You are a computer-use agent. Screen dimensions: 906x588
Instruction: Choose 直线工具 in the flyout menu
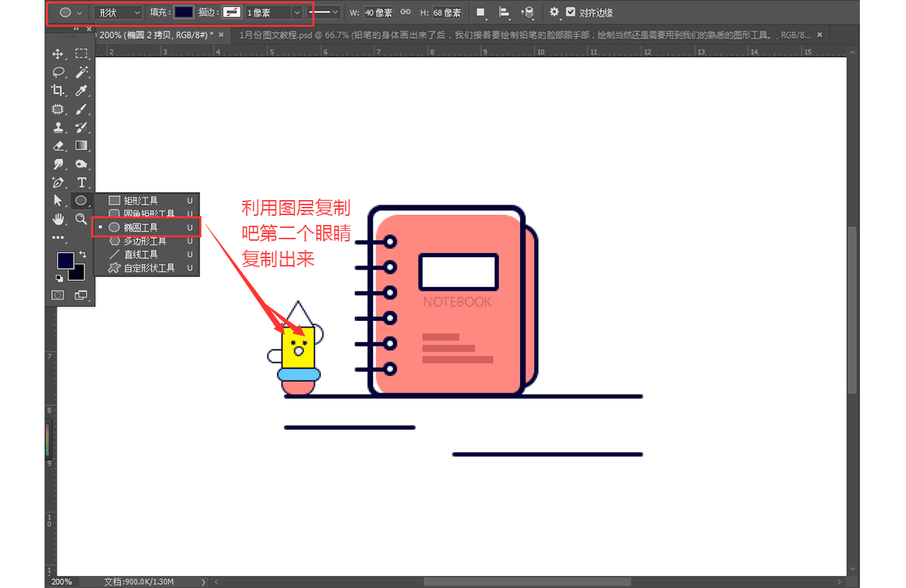coord(140,254)
